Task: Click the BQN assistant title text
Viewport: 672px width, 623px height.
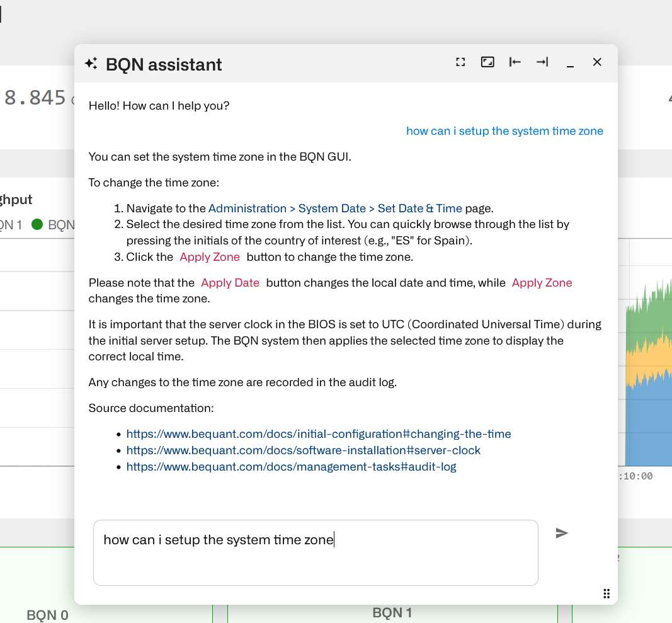Action: click(164, 64)
